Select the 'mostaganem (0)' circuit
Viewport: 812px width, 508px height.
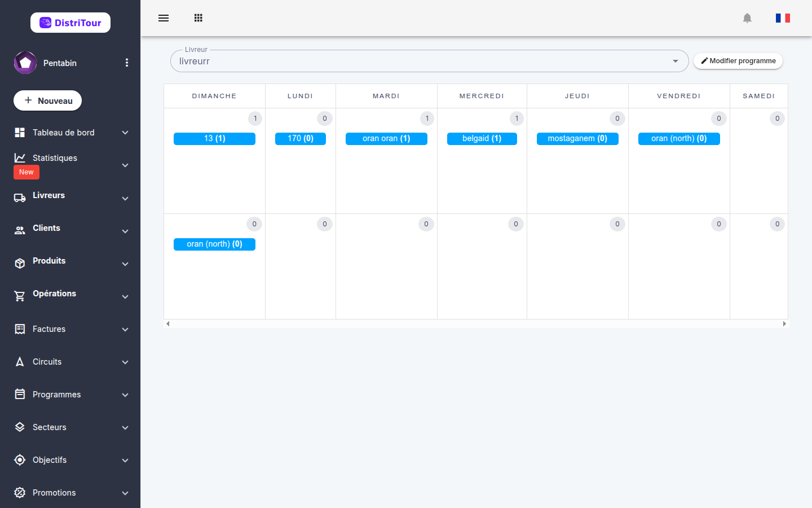coord(577,139)
